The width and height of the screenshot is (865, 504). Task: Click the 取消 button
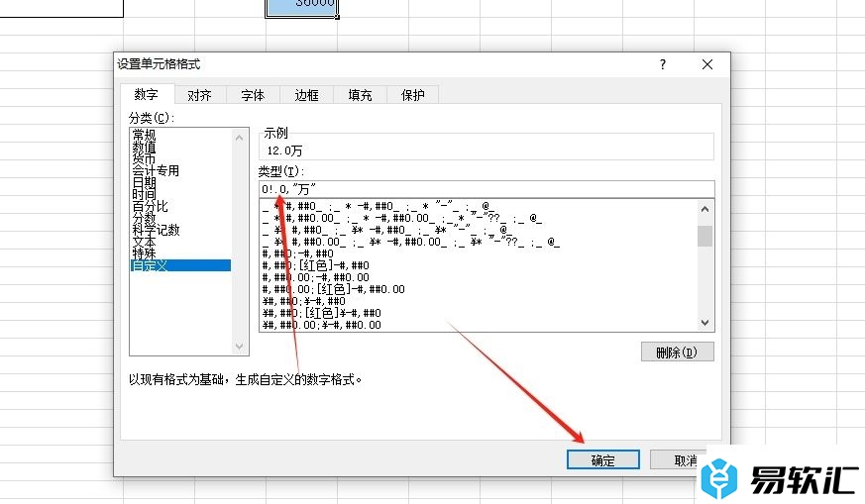(678, 459)
